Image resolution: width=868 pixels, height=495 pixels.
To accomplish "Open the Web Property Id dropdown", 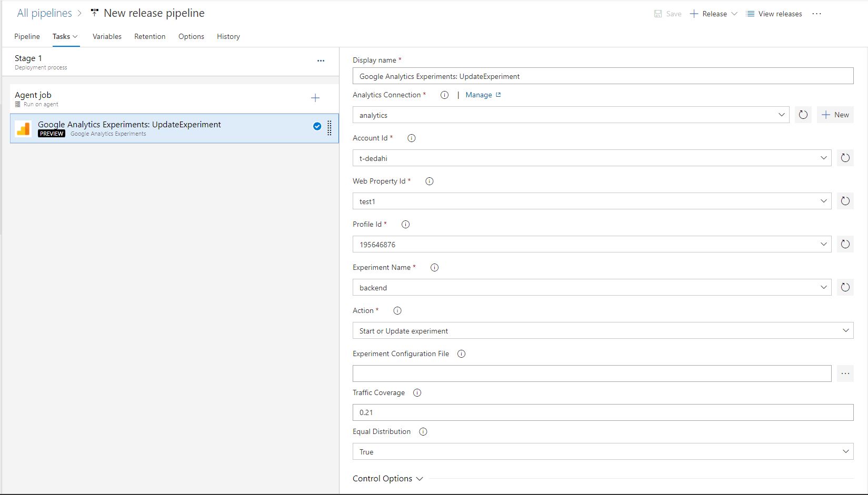I will (x=592, y=201).
